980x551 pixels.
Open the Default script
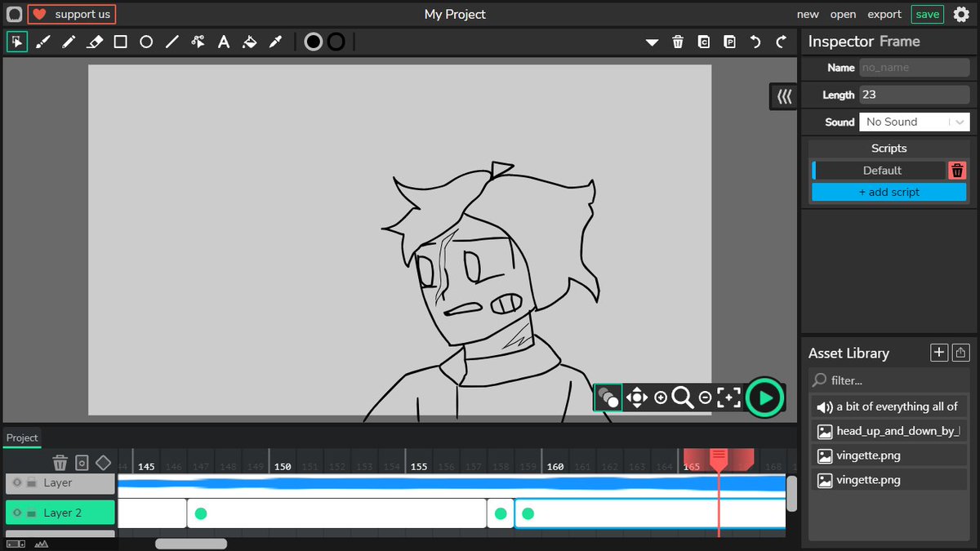[881, 171]
